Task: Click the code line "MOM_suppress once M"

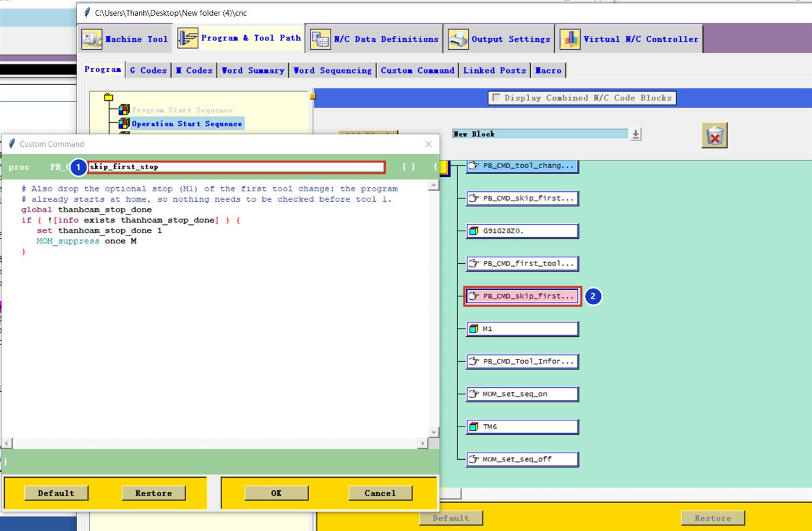Action: (x=86, y=241)
